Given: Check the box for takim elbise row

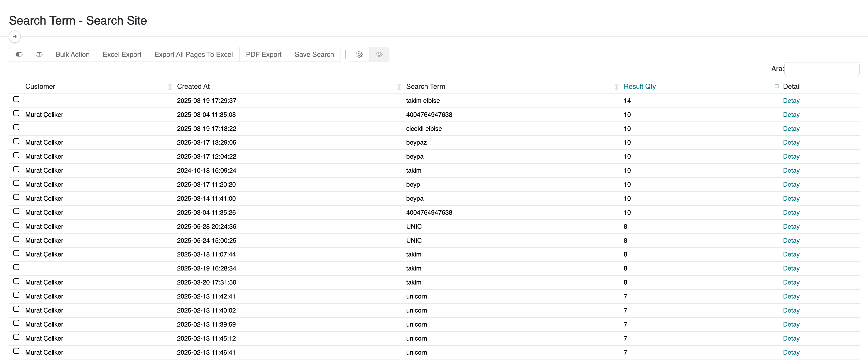Looking at the screenshot, I should tap(16, 99).
